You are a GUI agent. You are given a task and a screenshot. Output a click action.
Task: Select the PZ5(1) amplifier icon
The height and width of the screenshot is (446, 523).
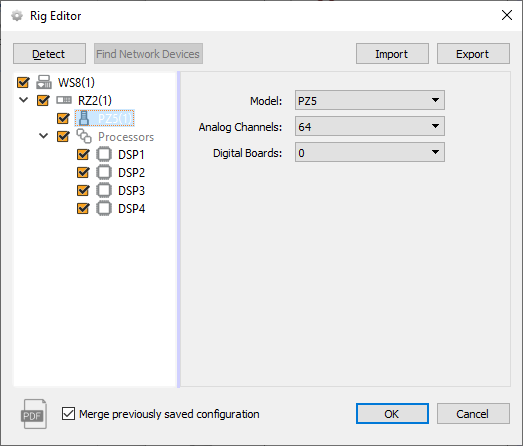click(84, 118)
